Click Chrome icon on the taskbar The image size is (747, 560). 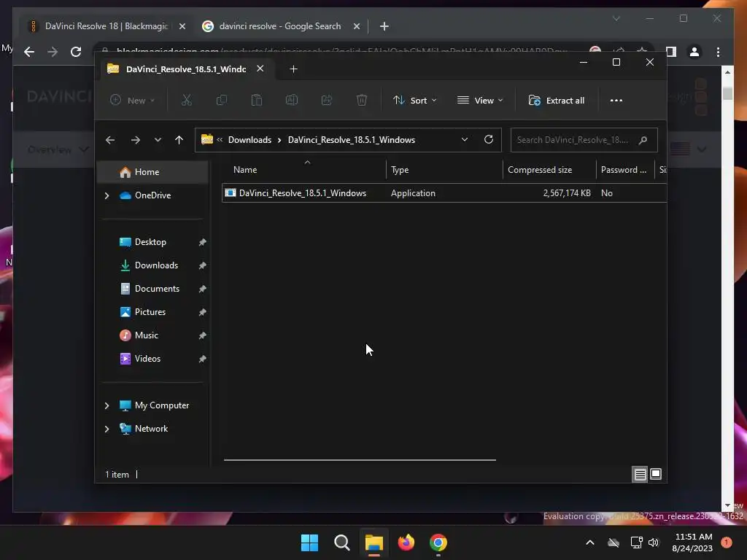coord(438,542)
